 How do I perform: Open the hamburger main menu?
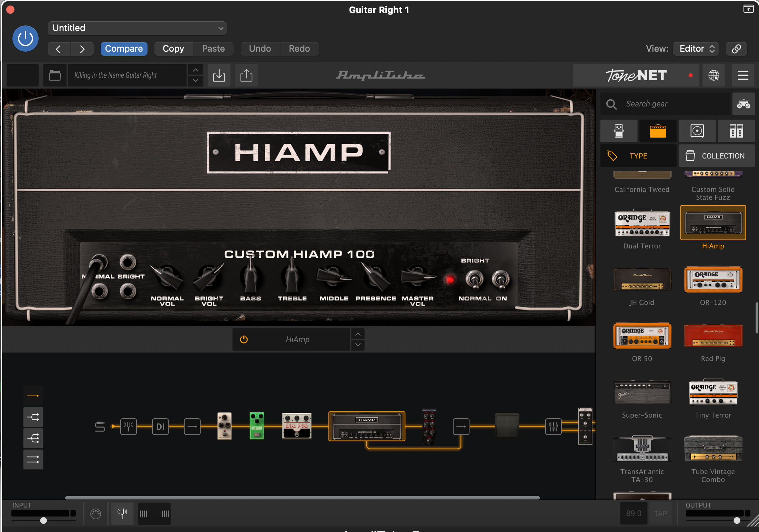[x=743, y=75]
